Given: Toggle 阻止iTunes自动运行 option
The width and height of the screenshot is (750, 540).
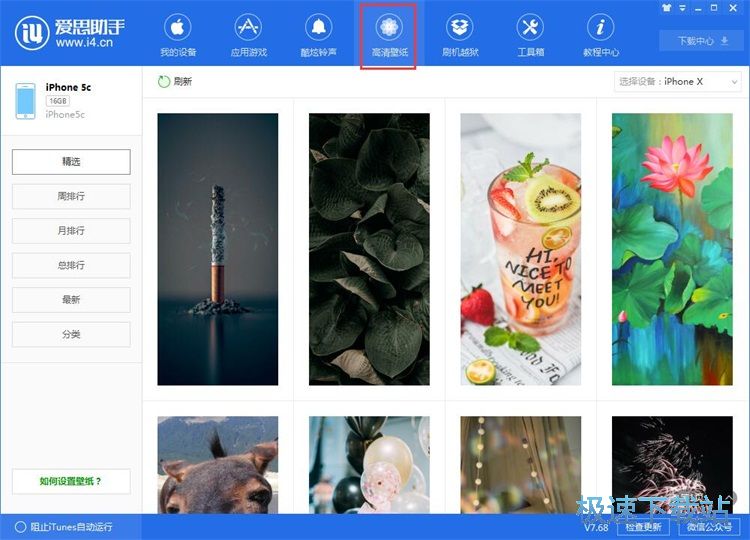Looking at the screenshot, I should point(20,527).
